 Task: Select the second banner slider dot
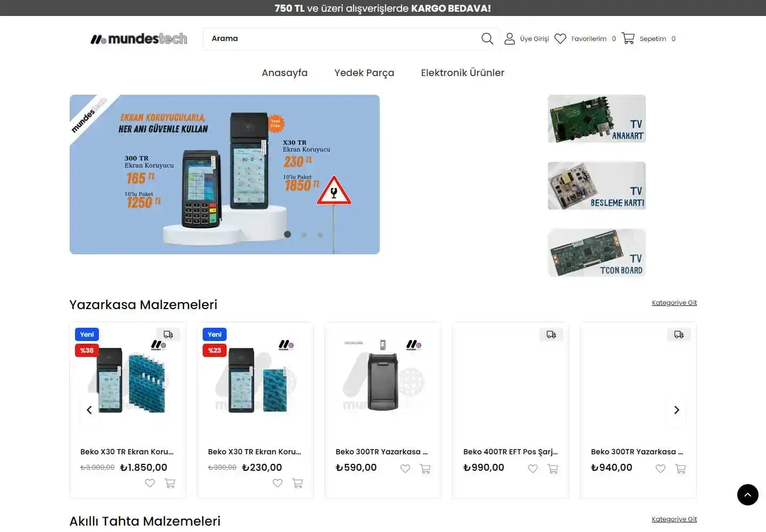(x=304, y=235)
